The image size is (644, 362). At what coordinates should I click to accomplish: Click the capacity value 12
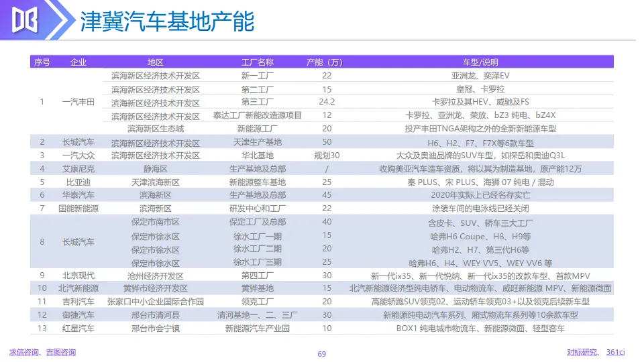point(327,115)
